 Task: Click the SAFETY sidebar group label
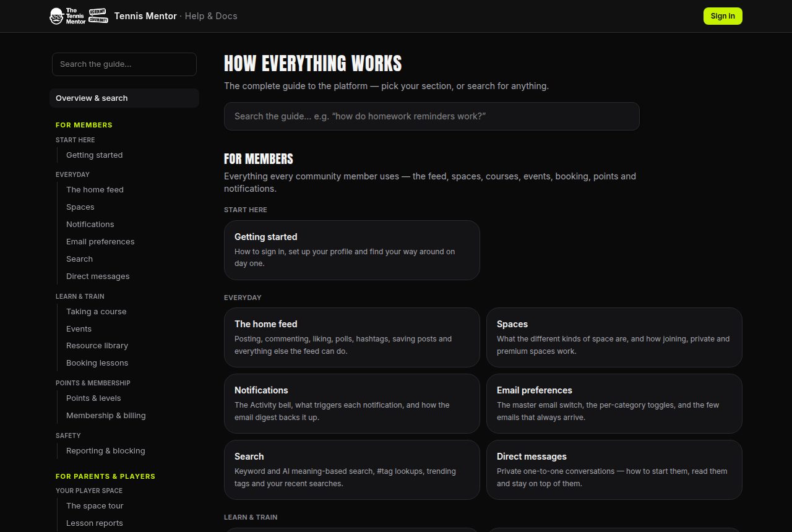pos(68,435)
